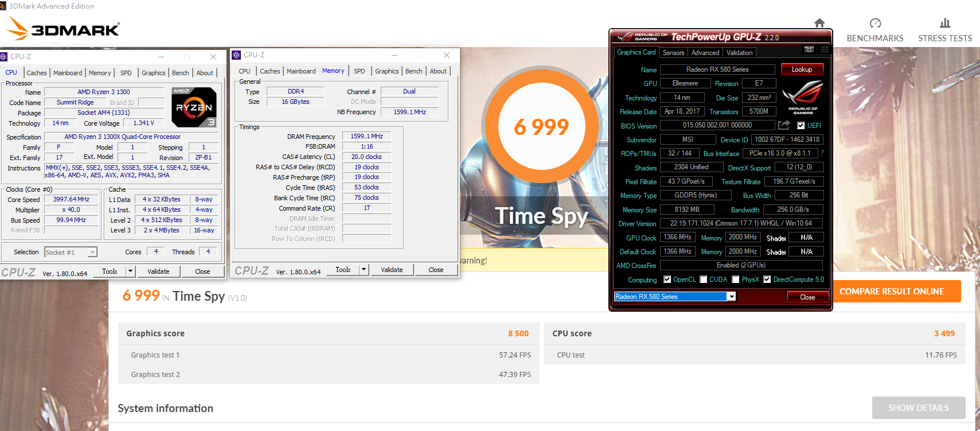Click the CPU-Z memory window title icon
The image size is (980, 431).
pyautogui.click(x=236, y=55)
